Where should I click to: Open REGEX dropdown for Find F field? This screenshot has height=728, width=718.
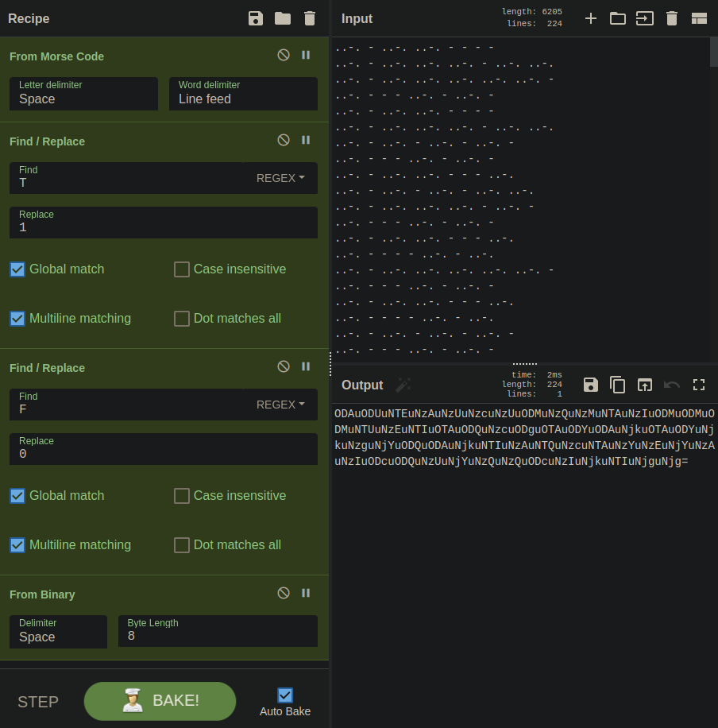pyautogui.click(x=280, y=405)
